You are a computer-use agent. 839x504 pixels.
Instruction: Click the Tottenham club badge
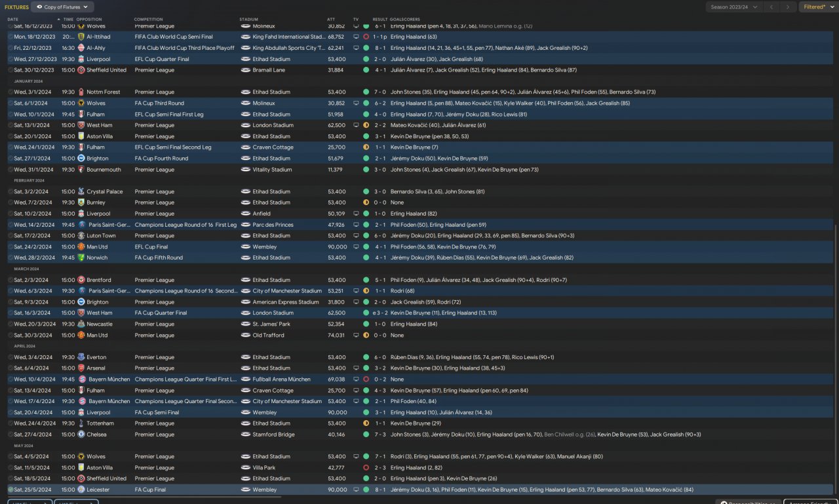(81, 423)
